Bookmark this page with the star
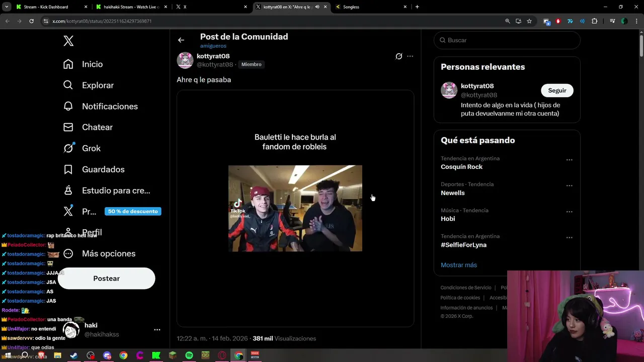The height and width of the screenshot is (362, 644). 529,21
